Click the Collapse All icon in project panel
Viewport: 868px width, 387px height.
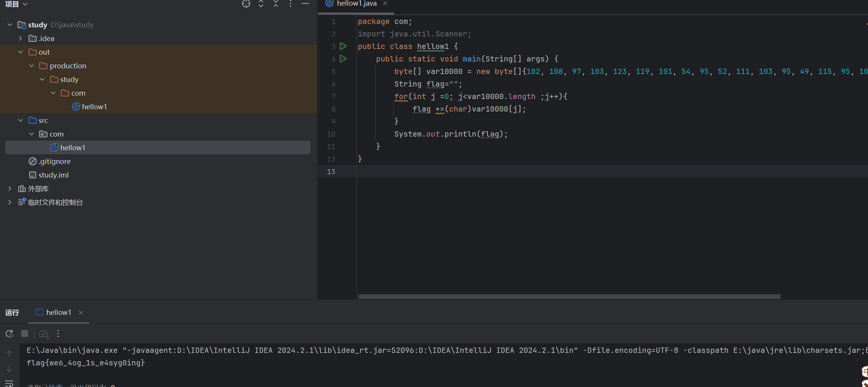pos(276,4)
